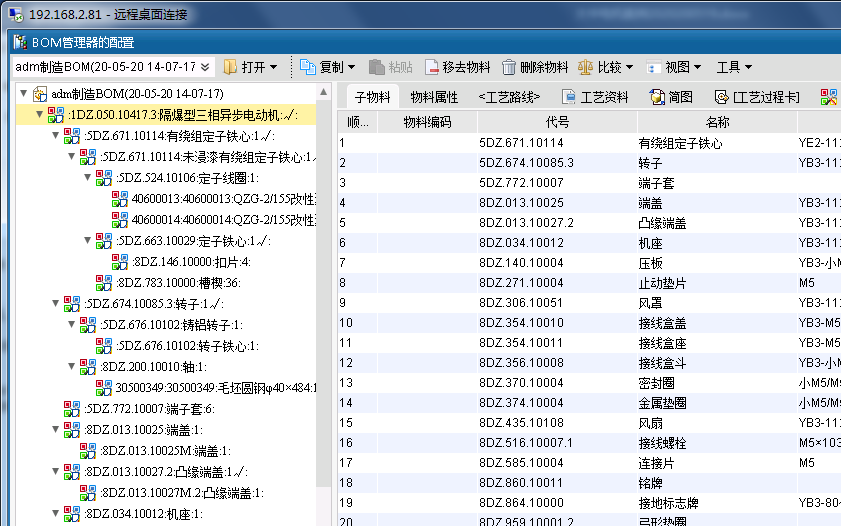The width and height of the screenshot is (841, 526).
Task: Switch to the <工艺路线> tab
Action: coord(509,97)
